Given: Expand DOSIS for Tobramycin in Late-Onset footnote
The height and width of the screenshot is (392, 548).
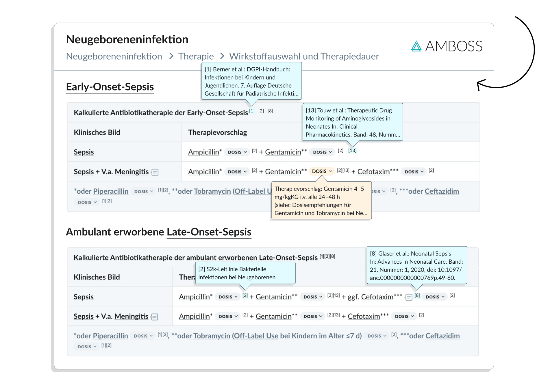Looking at the screenshot, I should point(377,336).
